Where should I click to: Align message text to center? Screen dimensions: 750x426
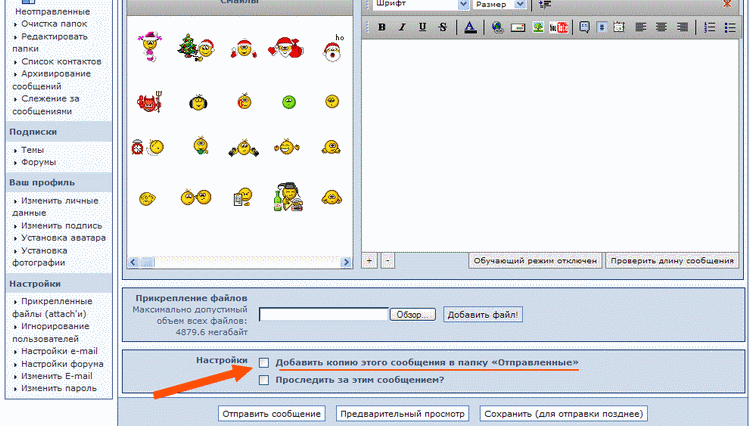660,27
